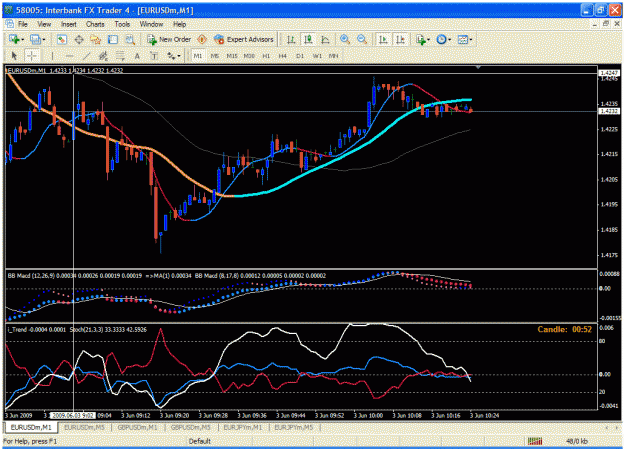Toggle the Chart Shift icon
Viewport: 625px width, 449px height.
point(400,39)
